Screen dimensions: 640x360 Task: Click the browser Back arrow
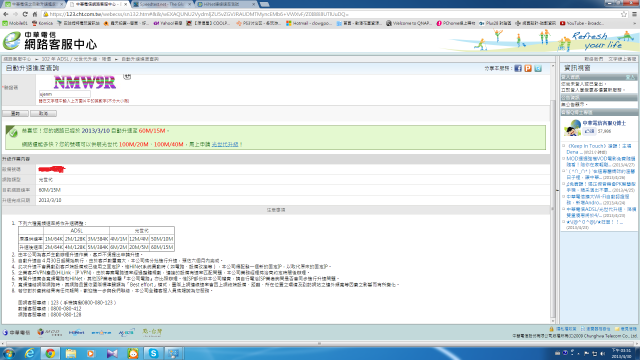pyautogui.click(x=6, y=14)
